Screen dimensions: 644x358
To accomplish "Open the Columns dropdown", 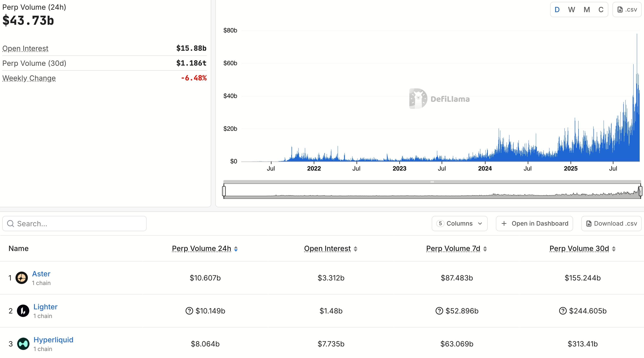I will (x=459, y=224).
